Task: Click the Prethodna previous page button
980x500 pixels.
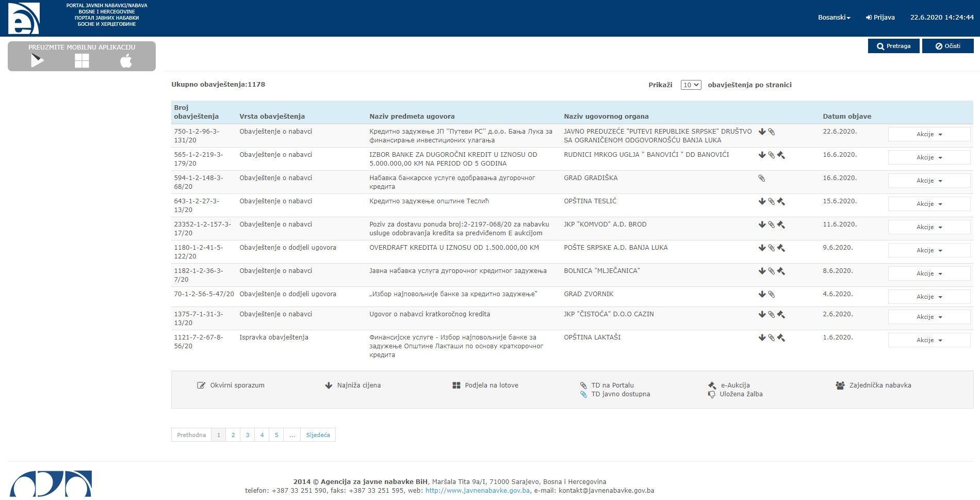Action: click(191, 435)
